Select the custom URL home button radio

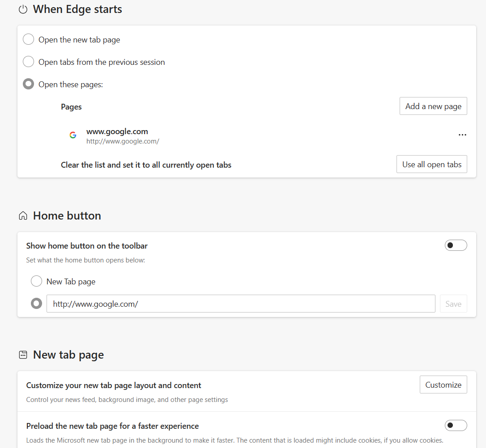[36, 304]
